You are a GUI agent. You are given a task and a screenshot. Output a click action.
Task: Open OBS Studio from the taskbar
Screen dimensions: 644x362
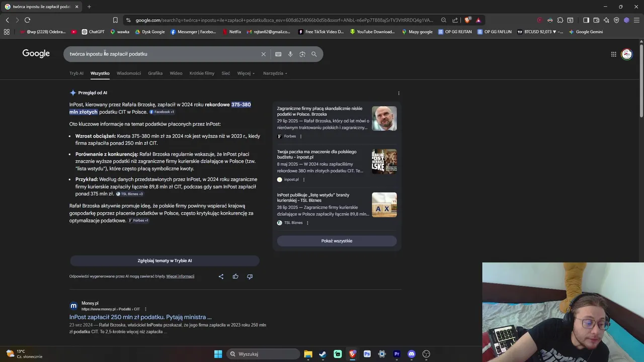coord(426,354)
